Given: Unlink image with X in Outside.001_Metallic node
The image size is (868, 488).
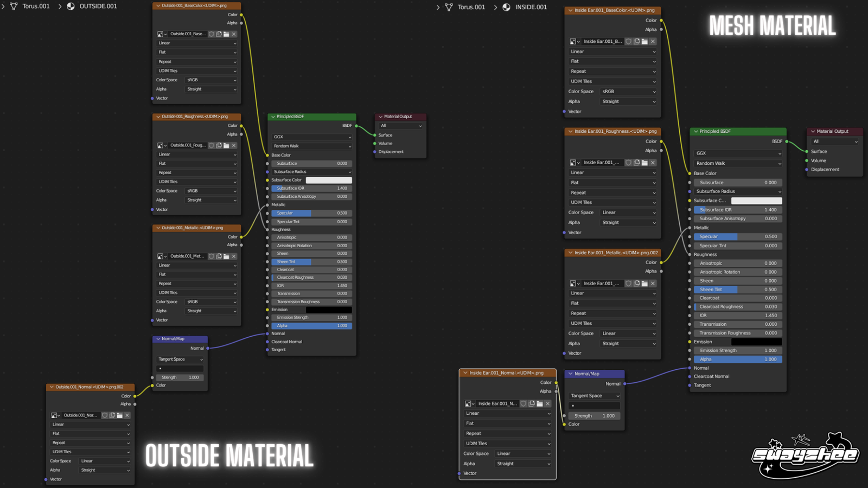Looking at the screenshot, I should tap(234, 256).
